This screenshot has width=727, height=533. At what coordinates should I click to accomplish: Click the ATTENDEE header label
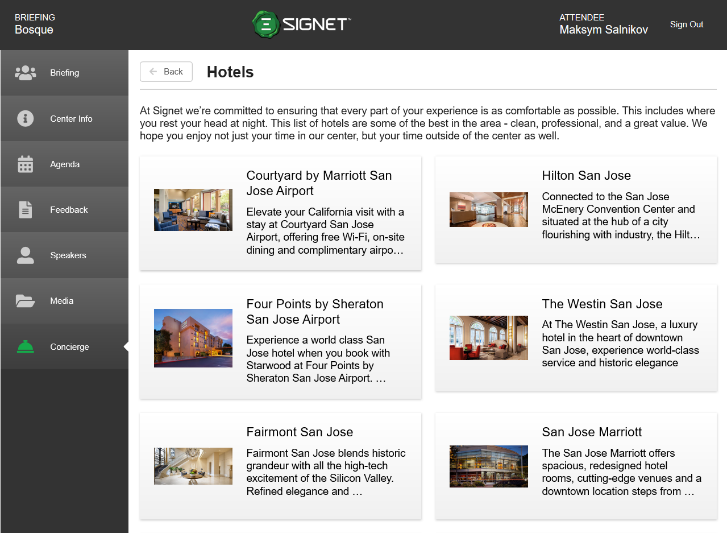coord(581,17)
